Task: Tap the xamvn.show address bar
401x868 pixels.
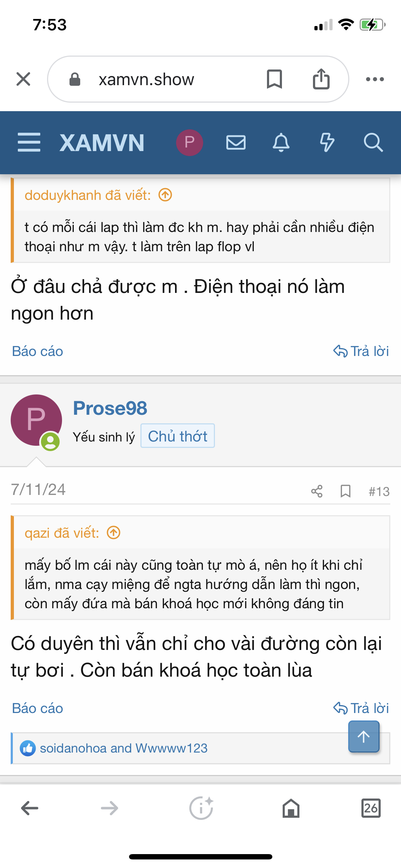Action: tap(157, 79)
